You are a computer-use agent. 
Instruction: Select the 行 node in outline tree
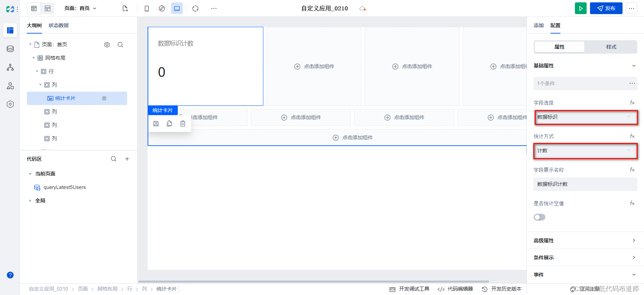point(51,71)
